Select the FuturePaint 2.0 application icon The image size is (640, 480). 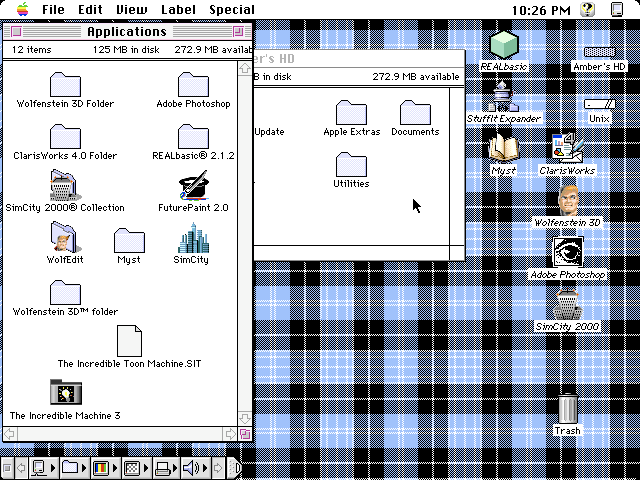[x=193, y=186]
